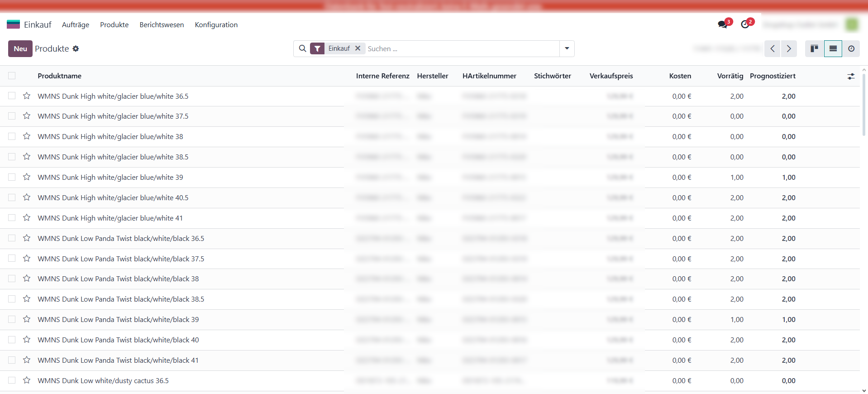Check the Panda Twist 39 row checkbox
This screenshot has width=868, height=394.
click(12, 319)
